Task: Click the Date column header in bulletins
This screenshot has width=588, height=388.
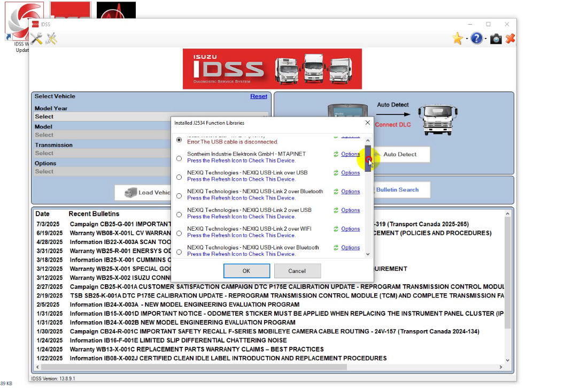Action: tap(42, 214)
